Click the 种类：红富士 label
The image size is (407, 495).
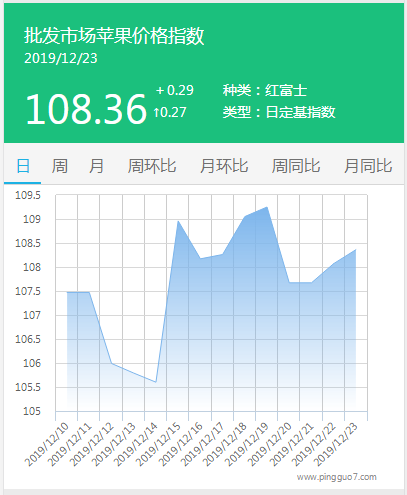point(265,90)
